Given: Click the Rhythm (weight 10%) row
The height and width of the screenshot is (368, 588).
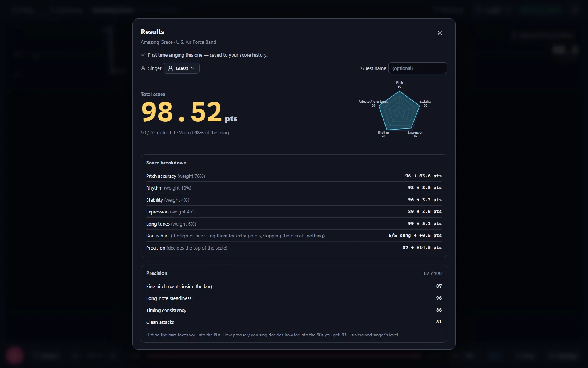Looking at the screenshot, I should pos(294,188).
